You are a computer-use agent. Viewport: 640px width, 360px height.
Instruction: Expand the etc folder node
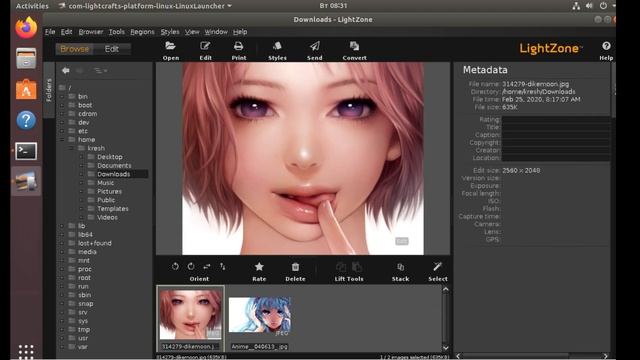pyautogui.click(x=62, y=131)
